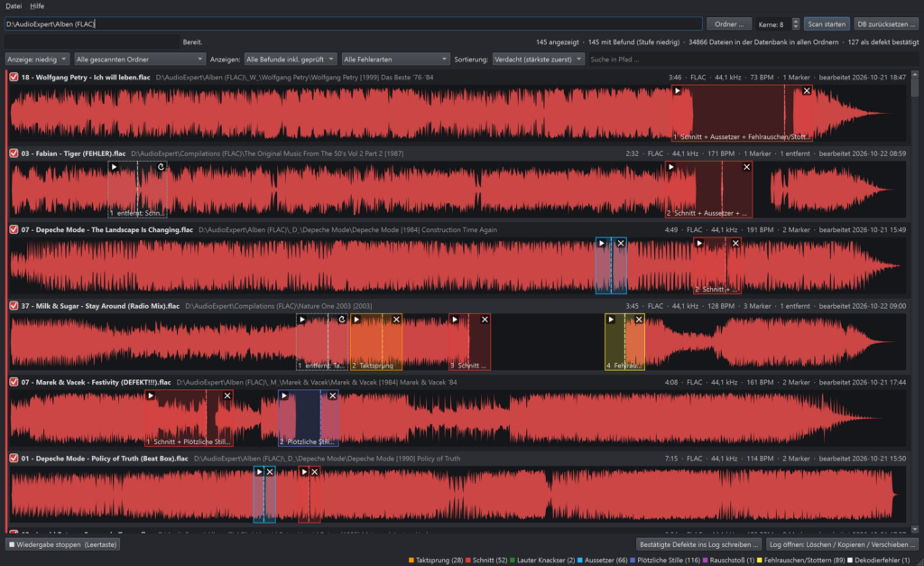This screenshot has width=924, height=566.
Task: Open the 'Anzeige: niedrig' dropdown
Action: click(37, 60)
